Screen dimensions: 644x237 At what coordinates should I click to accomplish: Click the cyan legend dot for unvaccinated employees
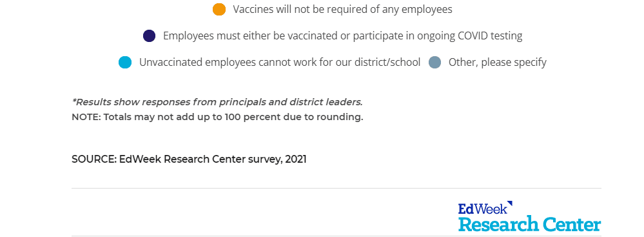[125, 63]
